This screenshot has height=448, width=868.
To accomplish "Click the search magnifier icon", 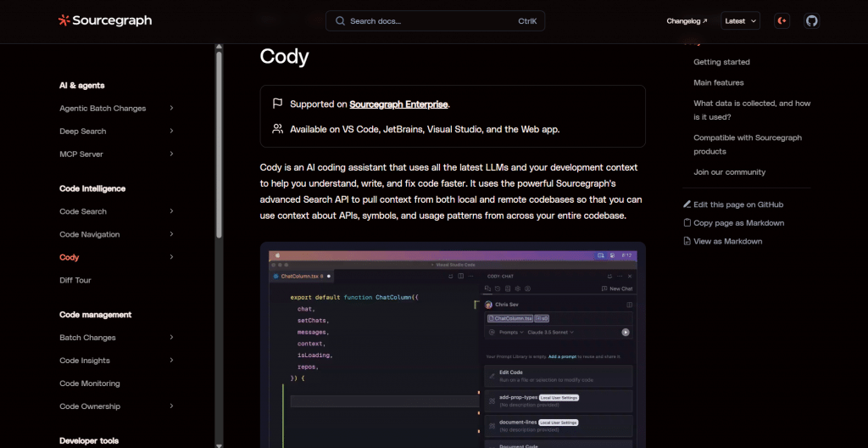I will (341, 21).
